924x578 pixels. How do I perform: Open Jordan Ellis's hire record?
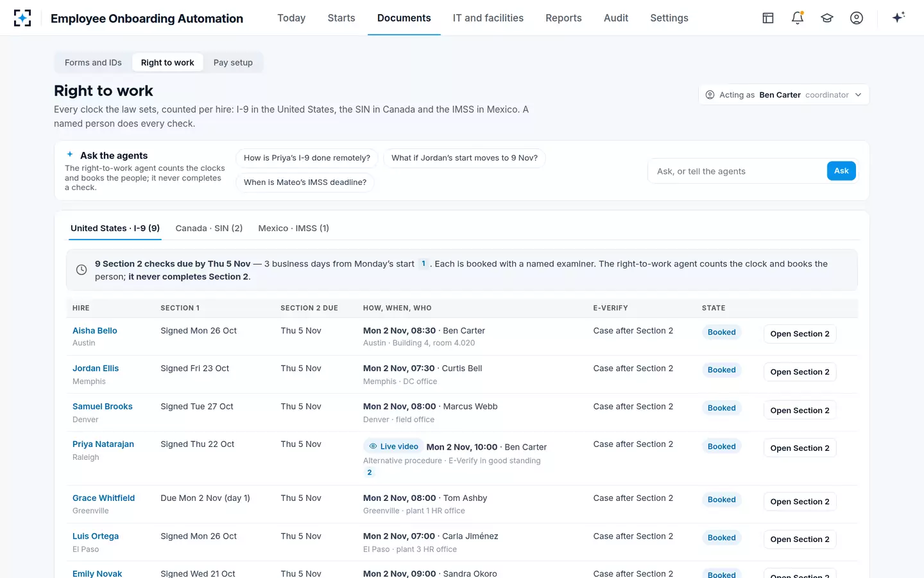(96, 369)
